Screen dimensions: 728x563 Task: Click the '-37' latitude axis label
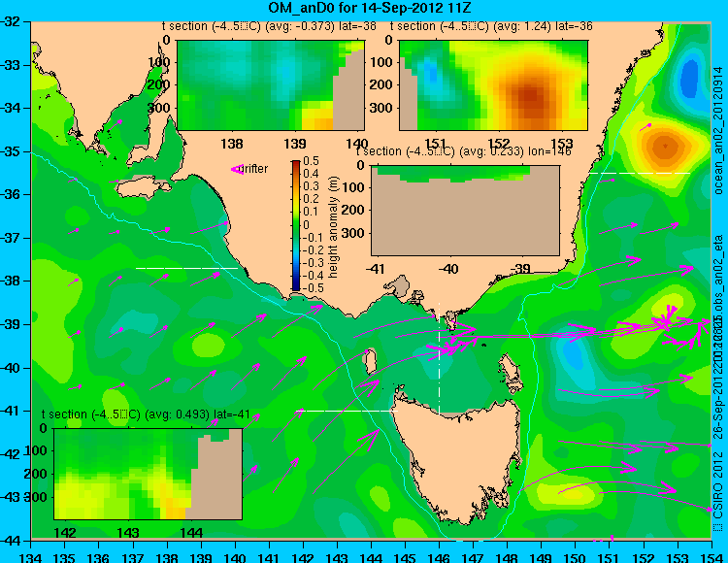coord(10,238)
